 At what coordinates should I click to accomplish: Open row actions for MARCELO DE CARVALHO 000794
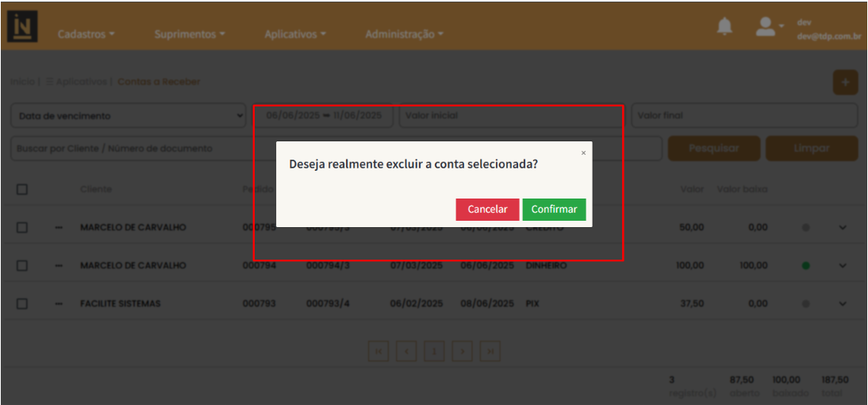point(60,265)
